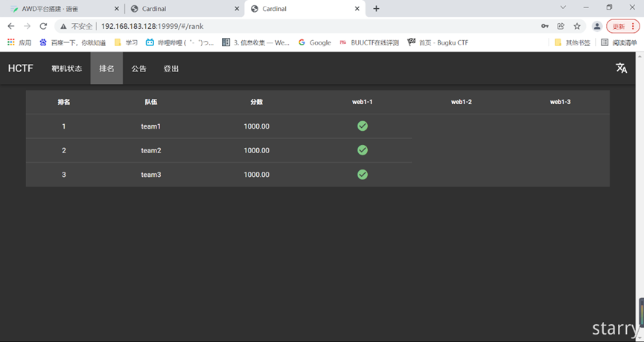Close the AWD平台搭建 tab
This screenshot has width=644, height=342.
tap(117, 9)
